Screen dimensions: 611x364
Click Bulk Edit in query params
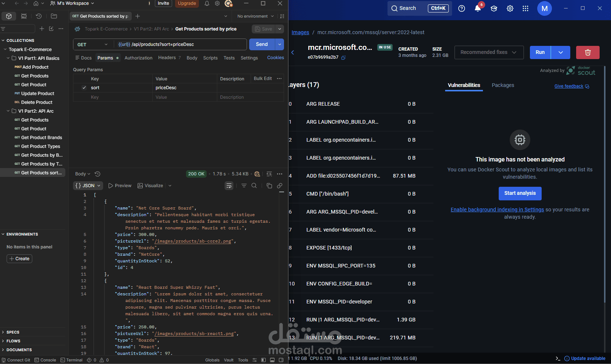pos(263,79)
